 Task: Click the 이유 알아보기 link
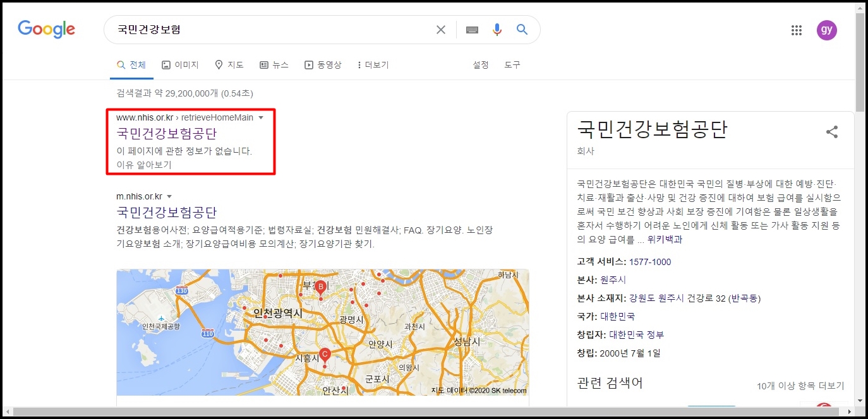[x=144, y=165]
